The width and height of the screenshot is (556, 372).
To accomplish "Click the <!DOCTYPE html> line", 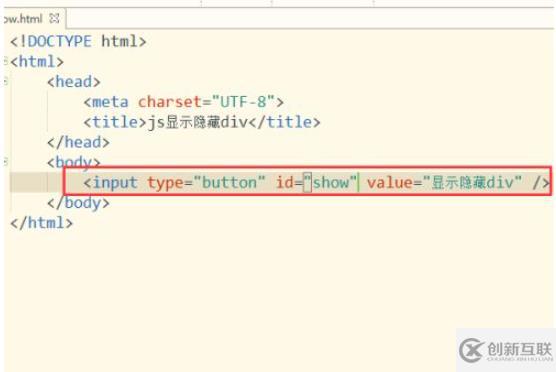I will point(78,41).
